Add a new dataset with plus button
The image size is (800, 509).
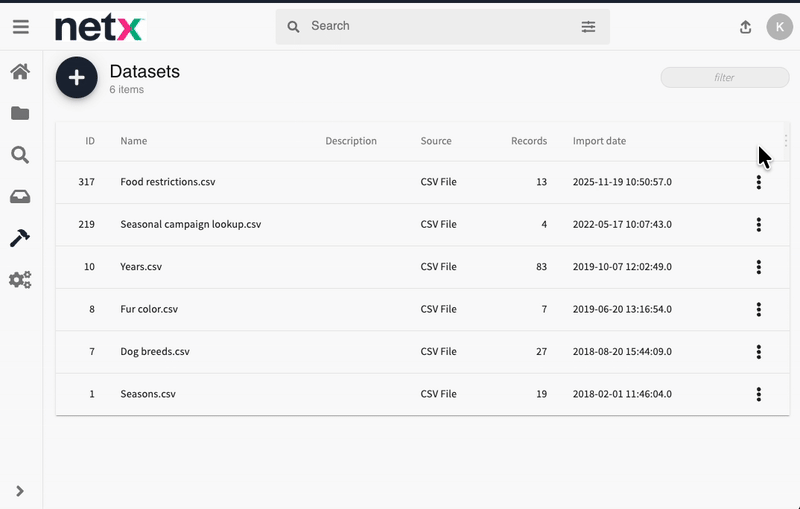[x=77, y=78]
